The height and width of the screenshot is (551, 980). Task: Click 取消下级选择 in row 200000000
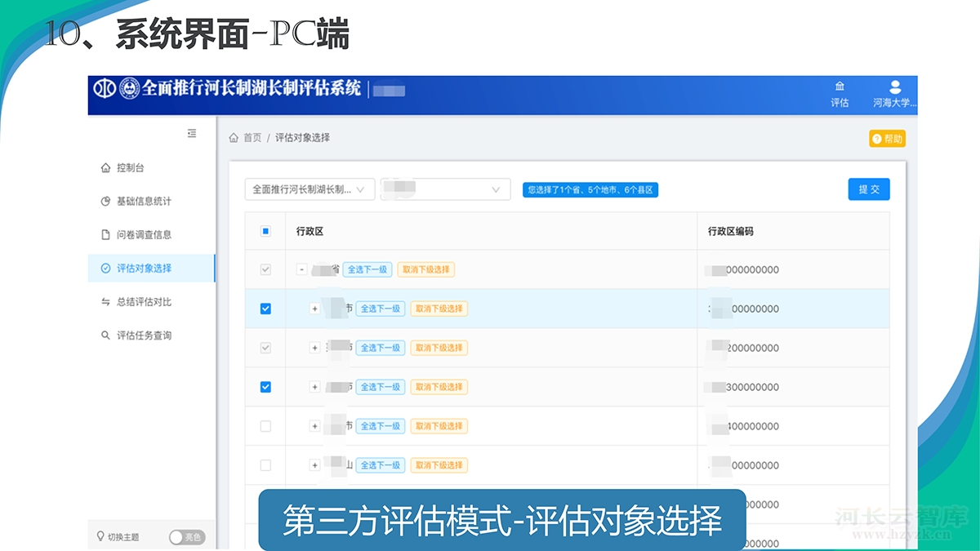point(439,348)
